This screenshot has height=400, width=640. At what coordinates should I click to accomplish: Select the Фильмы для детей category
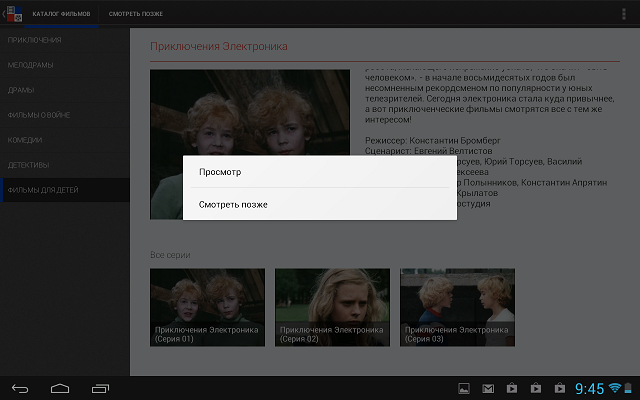(x=65, y=190)
